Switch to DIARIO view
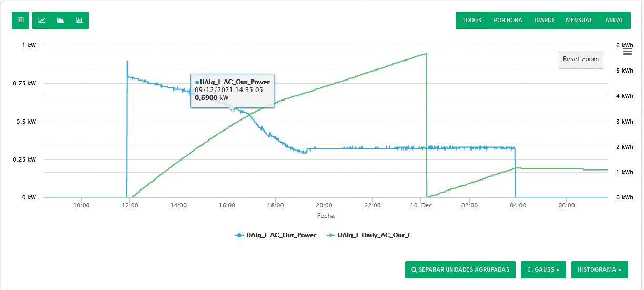 tap(544, 21)
